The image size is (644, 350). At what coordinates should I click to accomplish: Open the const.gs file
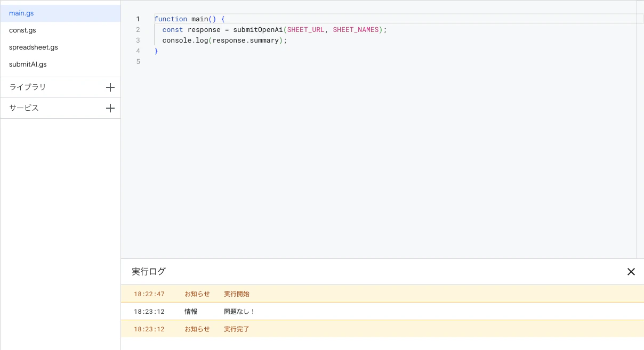coord(60,30)
